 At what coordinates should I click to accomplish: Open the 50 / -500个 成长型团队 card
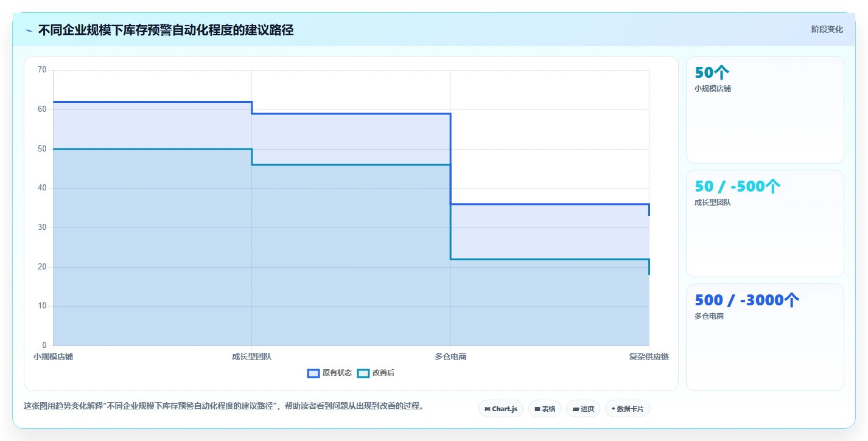tap(765, 224)
